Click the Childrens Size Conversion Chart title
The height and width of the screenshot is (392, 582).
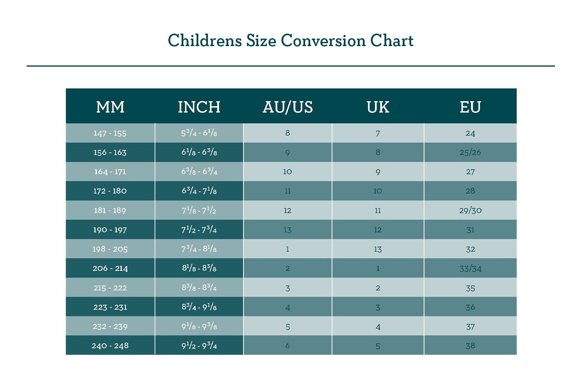(x=291, y=40)
